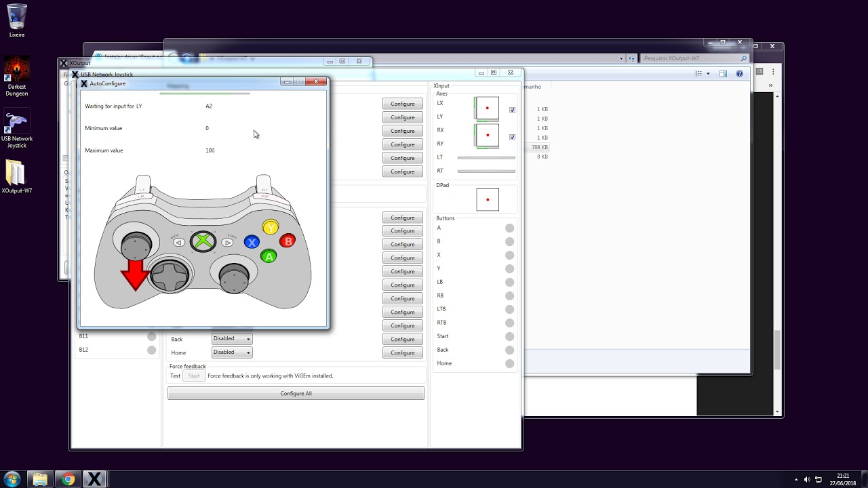Open the XOutput-W7 folder on the desktop
The height and width of the screenshot is (488, 868).
16,176
